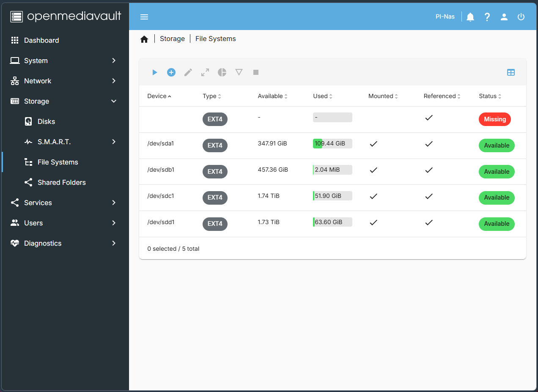Click the Mount (play) toolbar icon
538x392 pixels.
pos(155,72)
